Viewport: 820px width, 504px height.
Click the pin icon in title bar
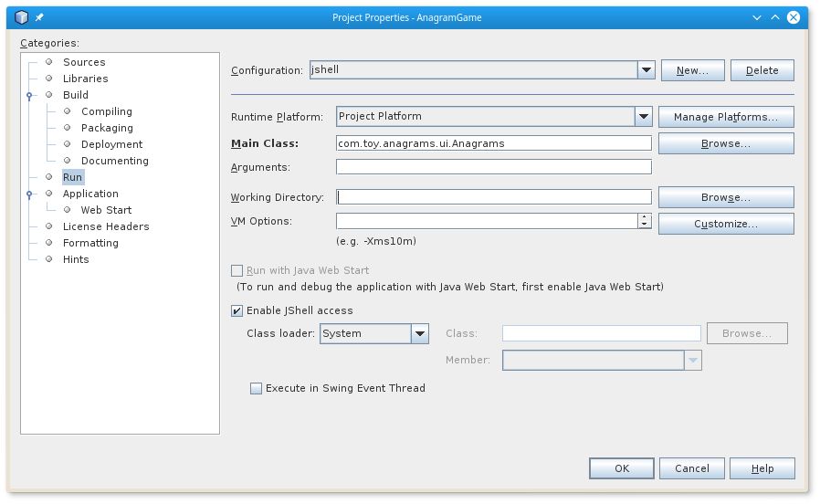click(x=39, y=16)
